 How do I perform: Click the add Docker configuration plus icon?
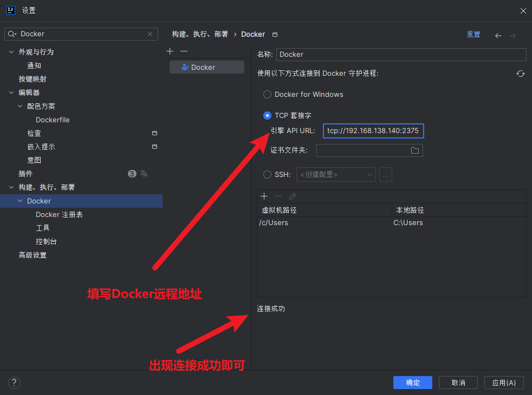point(170,51)
